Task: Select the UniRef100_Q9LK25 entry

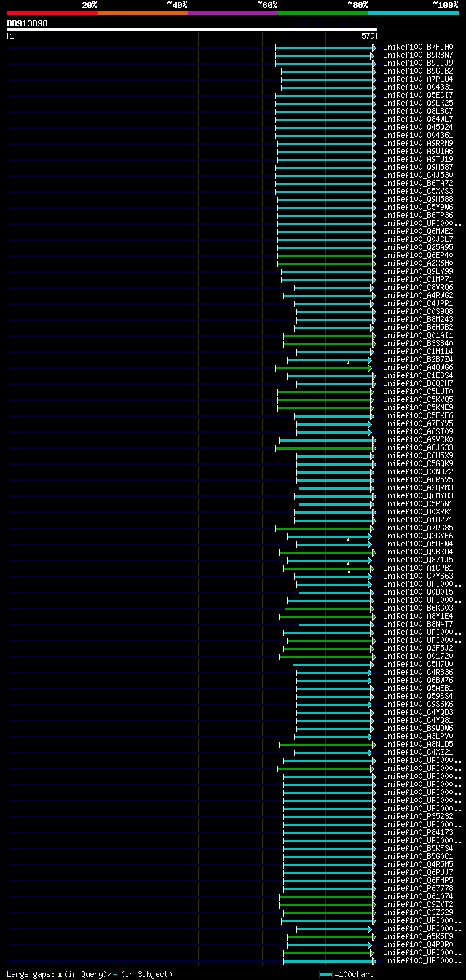Action: coord(418,103)
